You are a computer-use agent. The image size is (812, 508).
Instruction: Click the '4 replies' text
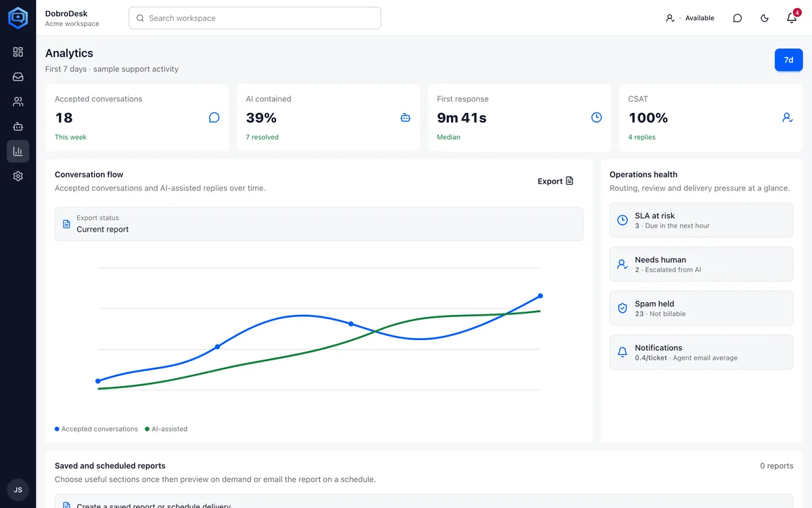point(641,137)
